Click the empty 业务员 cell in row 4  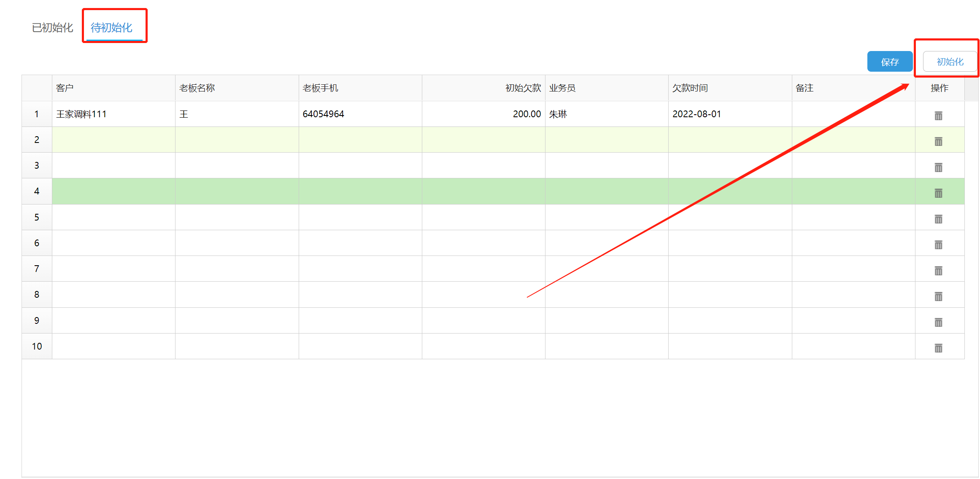pyautogui.click(x=607, y=191)
